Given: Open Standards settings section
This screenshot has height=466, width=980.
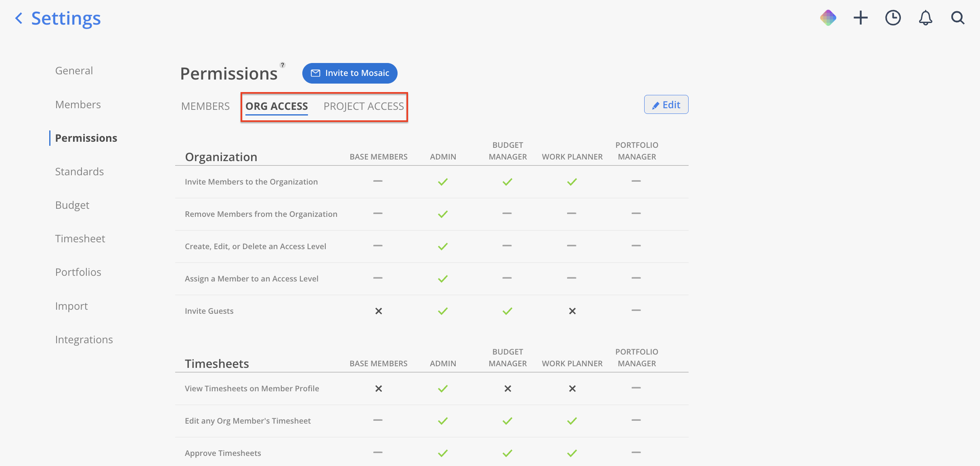Looking at the screenshot, I should coord(80,172).
